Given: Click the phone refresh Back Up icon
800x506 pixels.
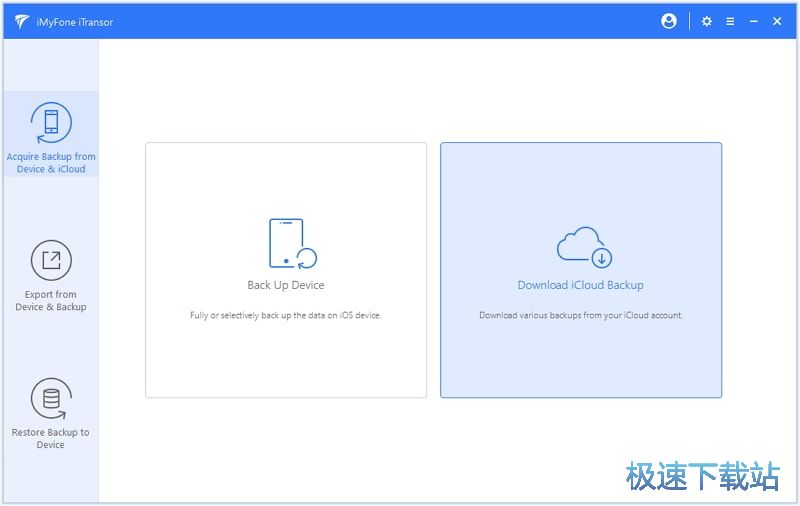Looking at the screenshot, I should tap(293, 244).
